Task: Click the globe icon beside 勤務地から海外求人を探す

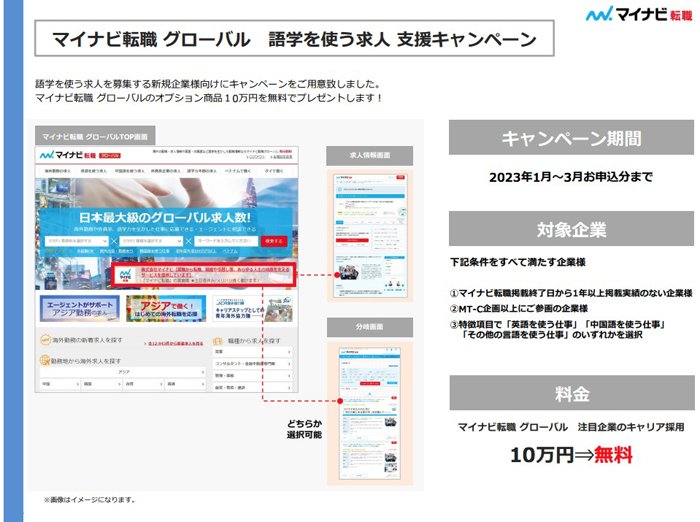Action: [45, 360]
